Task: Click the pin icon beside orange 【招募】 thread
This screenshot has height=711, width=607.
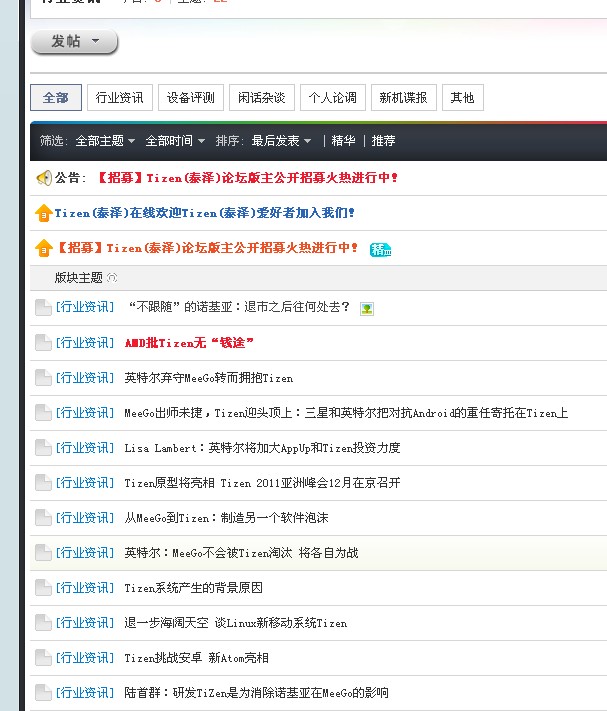Action: pyautogui.click(x=44, y=248)
